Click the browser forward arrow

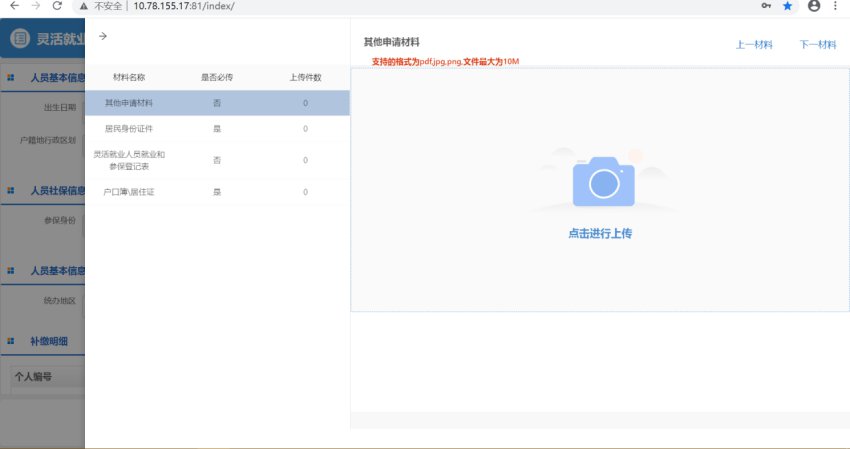tap(35, 6)
